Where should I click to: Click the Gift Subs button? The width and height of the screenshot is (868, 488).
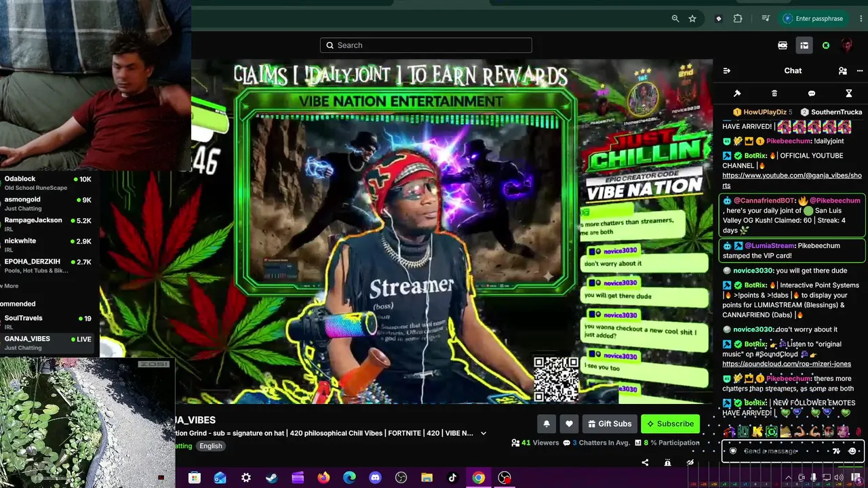(610, 424)
